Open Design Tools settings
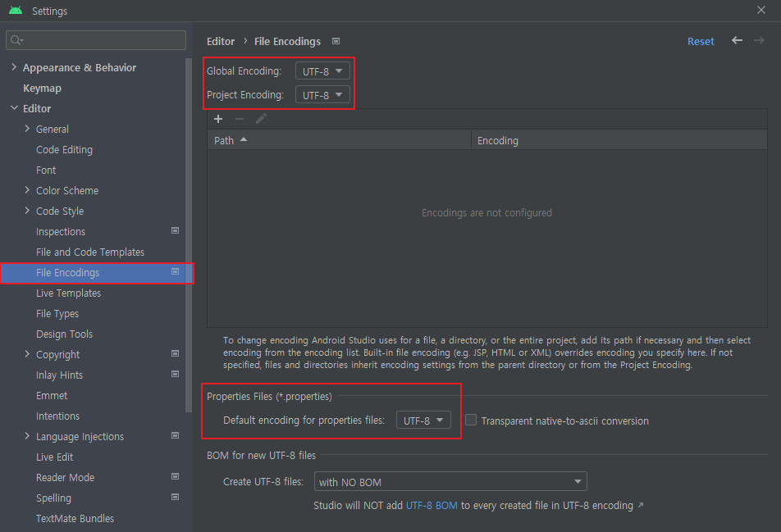 tap(64, 334)
